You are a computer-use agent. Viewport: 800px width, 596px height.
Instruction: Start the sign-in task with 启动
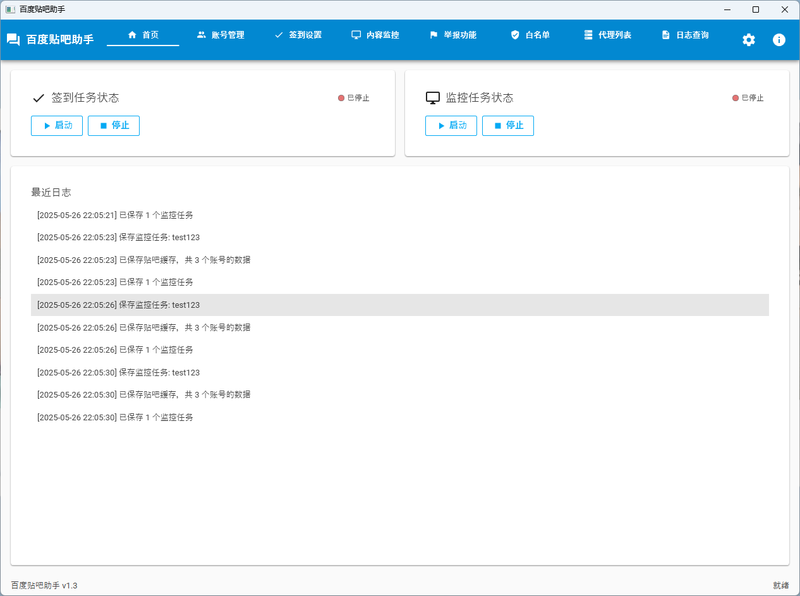tap(57, 126)
